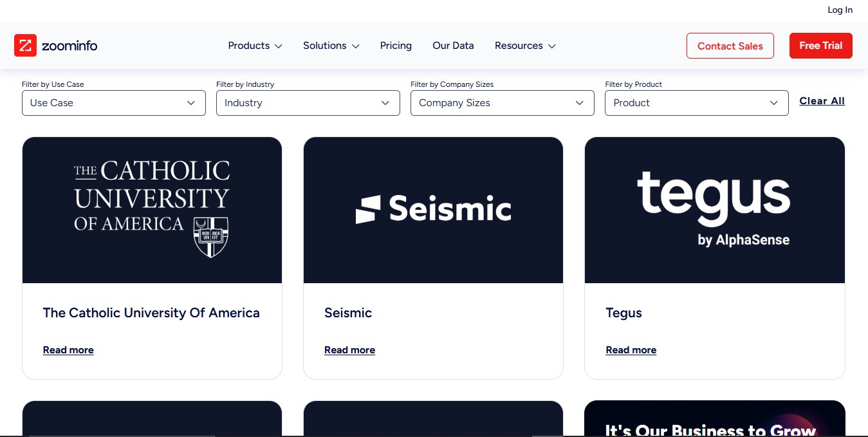
Task: Open the Catholic University of America logo image
Action: pos(152,210)
